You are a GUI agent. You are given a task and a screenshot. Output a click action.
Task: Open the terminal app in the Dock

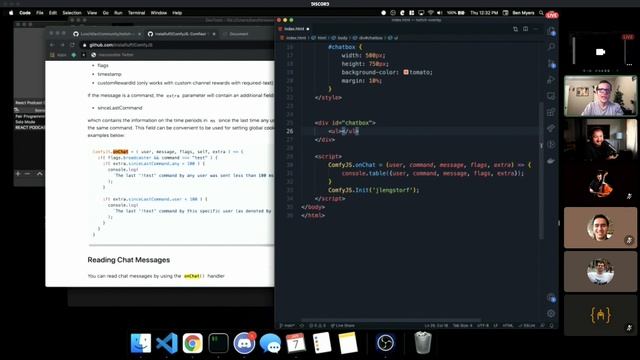[218, 343]
